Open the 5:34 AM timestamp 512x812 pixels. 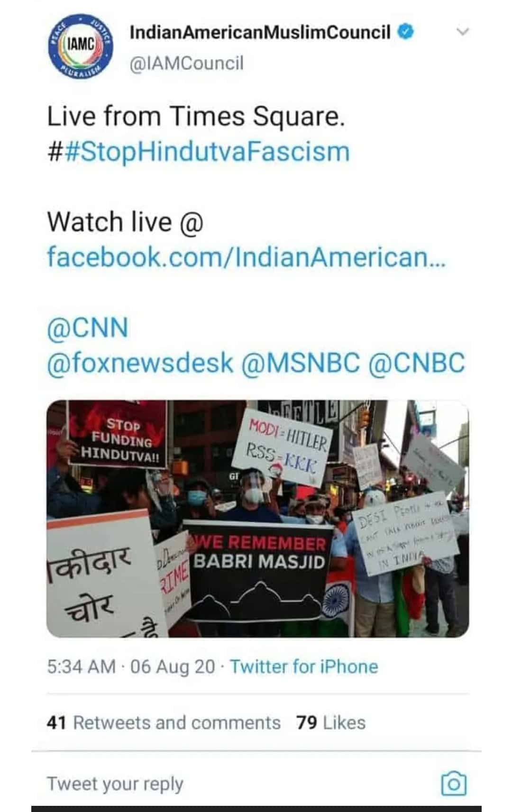coord(81,666)
